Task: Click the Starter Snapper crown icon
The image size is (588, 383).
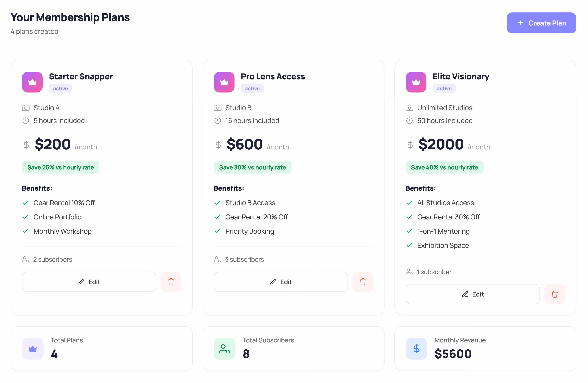Action: (x=32, y=82)
